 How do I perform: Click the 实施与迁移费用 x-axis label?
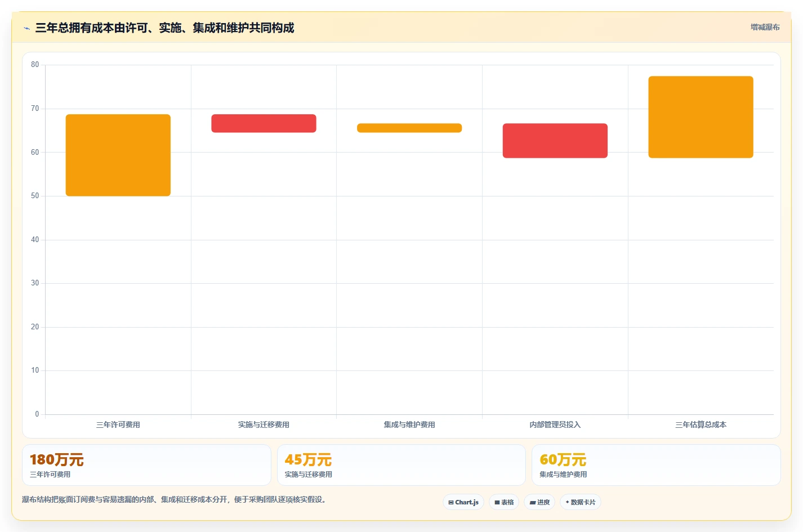point(264,424)
